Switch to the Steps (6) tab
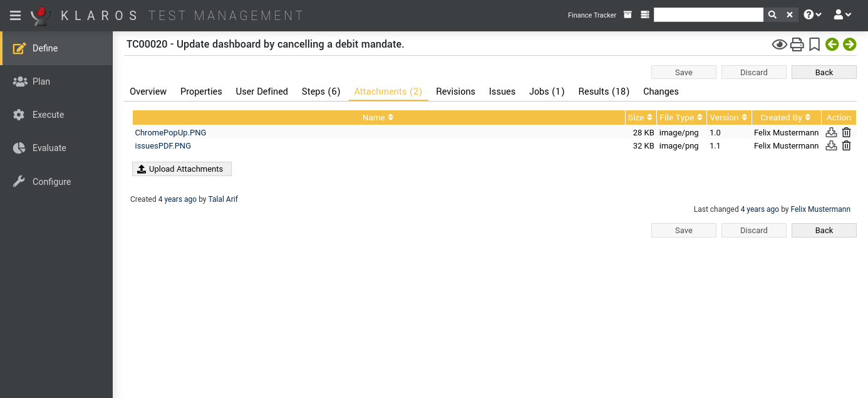The image size is (868, 398). tap(321, 92)
